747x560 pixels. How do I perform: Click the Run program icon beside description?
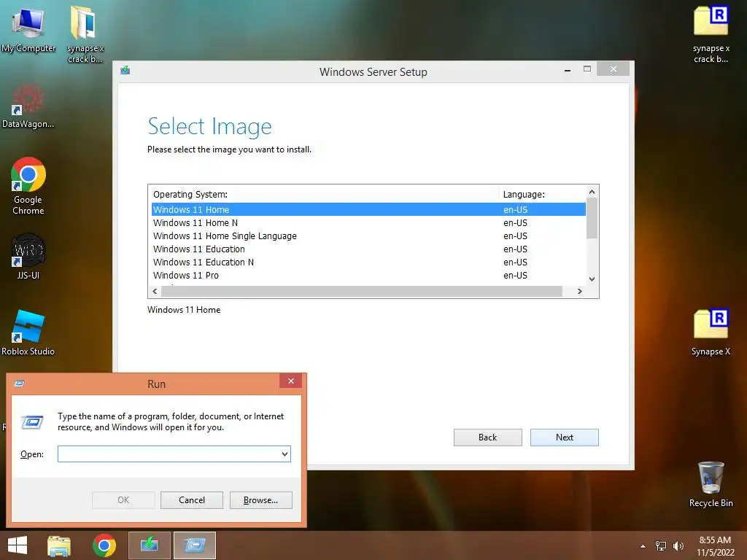point(32,422)
